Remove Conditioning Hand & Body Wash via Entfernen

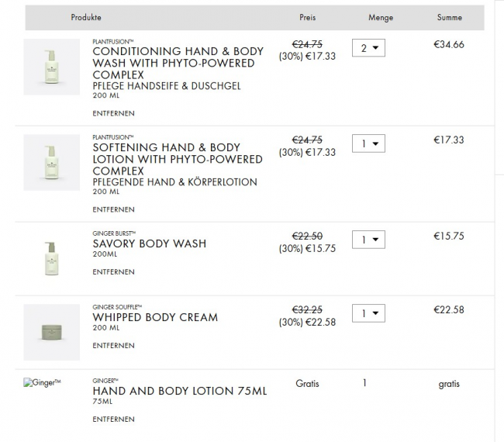point(113,113)
